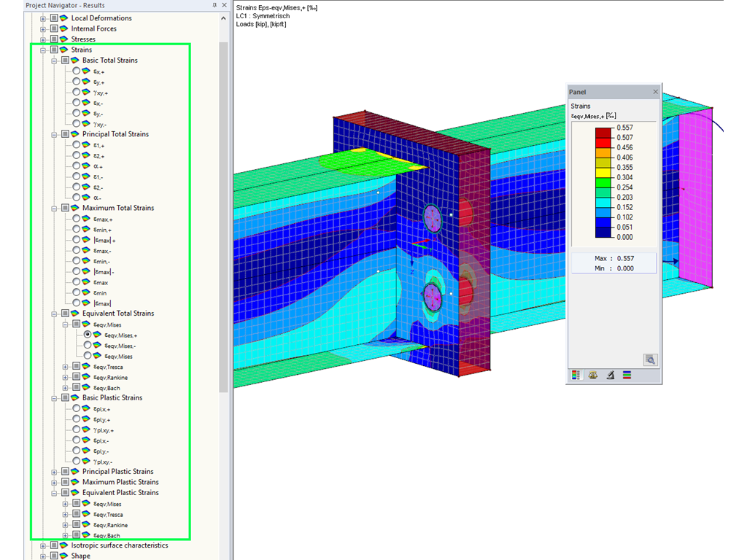Switch to the Factors scales panel tab
Viewport: 747px width, 560px height.
pyautogui.click(x=593, y=374)
